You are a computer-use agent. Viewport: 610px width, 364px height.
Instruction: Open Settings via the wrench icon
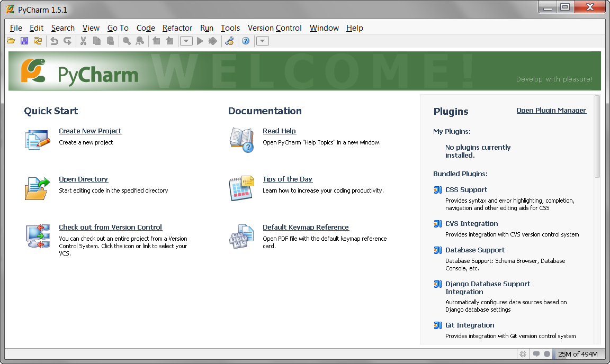[x=229, y=41]
